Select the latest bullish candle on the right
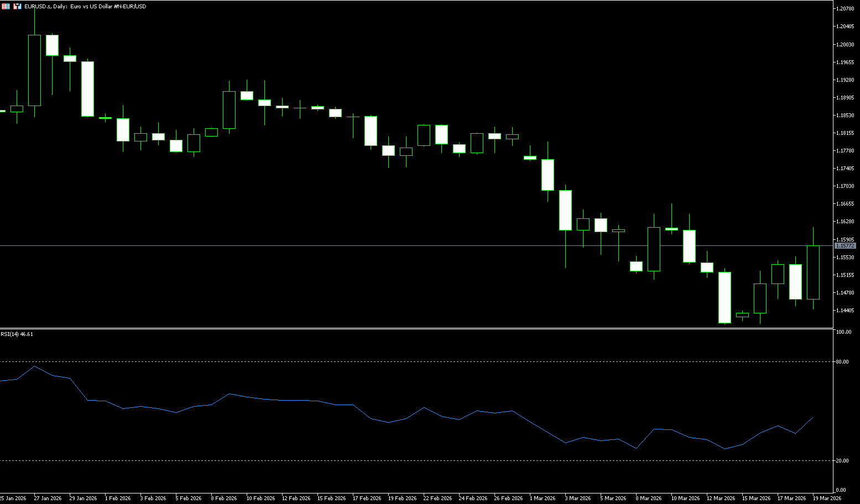Viewport: 860px width, 504px height. (813, 272)
